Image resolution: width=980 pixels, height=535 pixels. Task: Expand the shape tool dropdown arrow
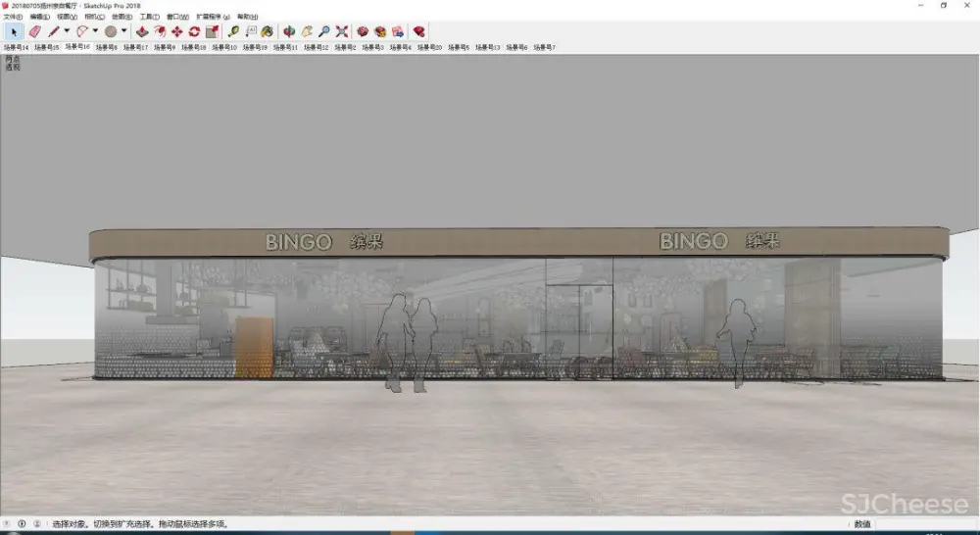point(123,31)
